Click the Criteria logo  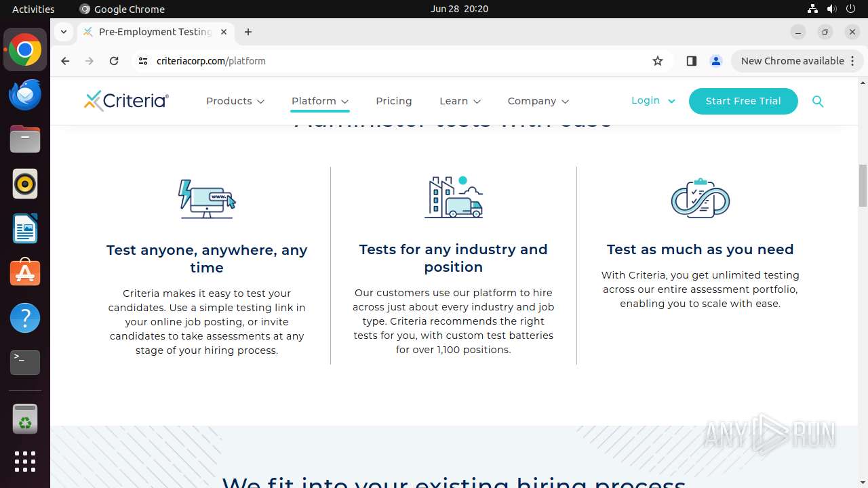tap(126, 101)
